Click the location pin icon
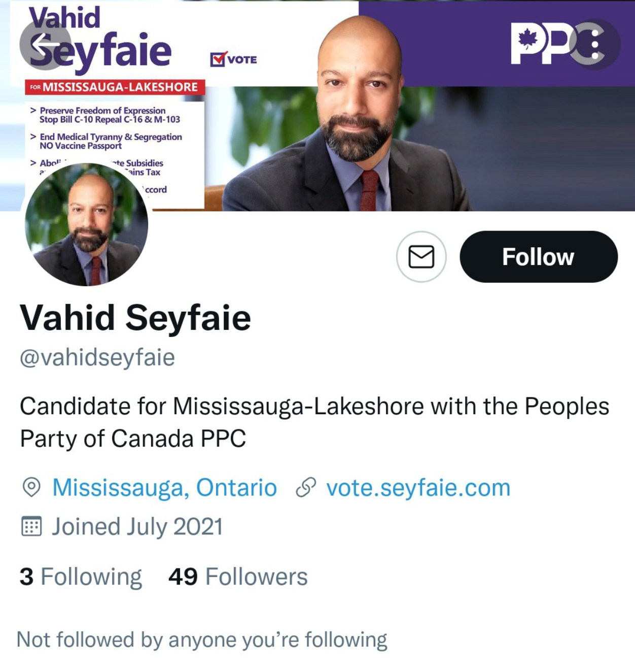 (x=31, y=487)
